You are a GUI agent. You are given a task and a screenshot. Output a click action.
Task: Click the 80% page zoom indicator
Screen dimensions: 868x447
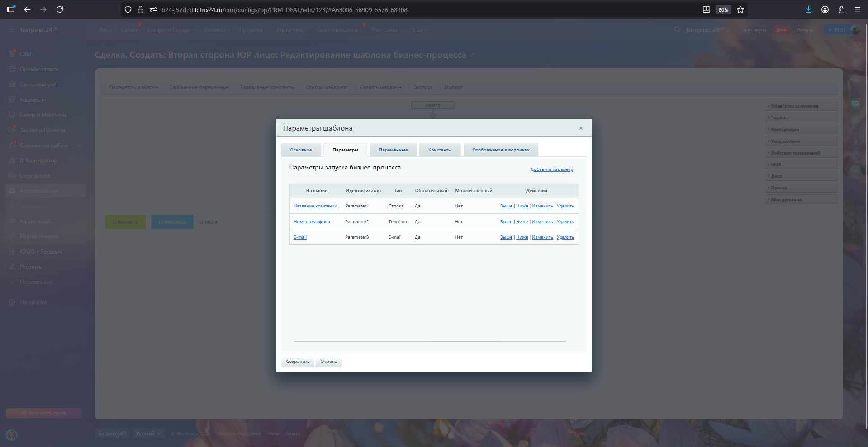tap(723, 9)
